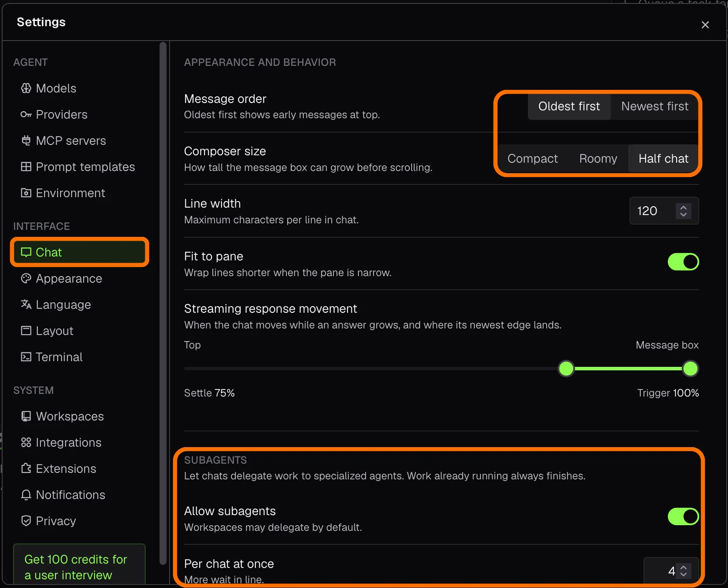Image resolution: width=728 pixels, height=588 pixels.
Task: Click the Providers key icon
Action: (26, 115)
